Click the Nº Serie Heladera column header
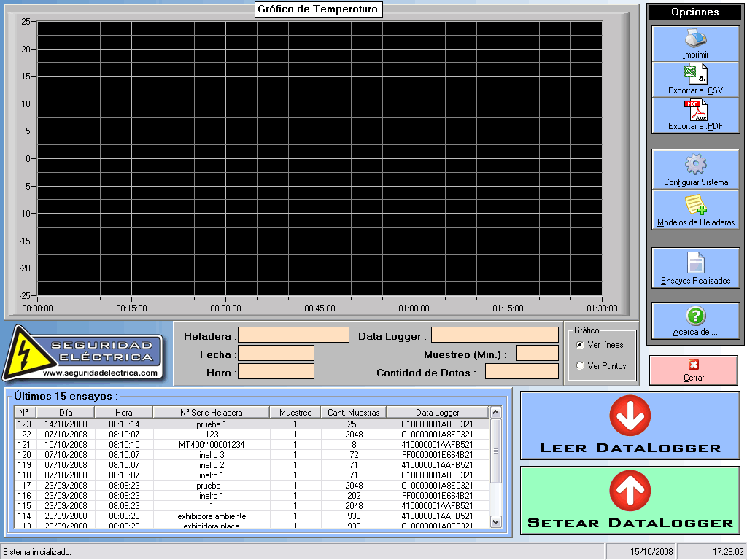Image resolution: width=747 pixels, height=560 pixels. point(211,413)
